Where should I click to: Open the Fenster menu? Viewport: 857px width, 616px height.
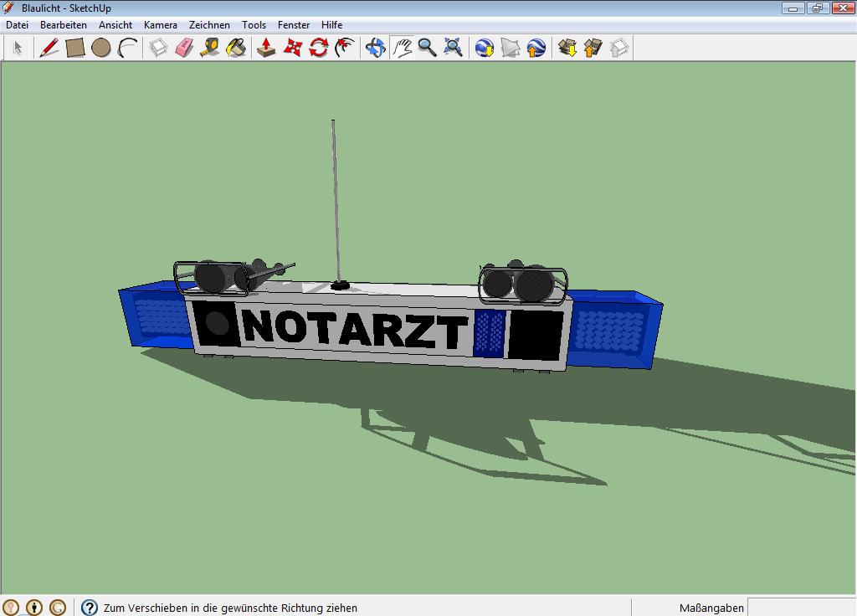click(294, 25)
